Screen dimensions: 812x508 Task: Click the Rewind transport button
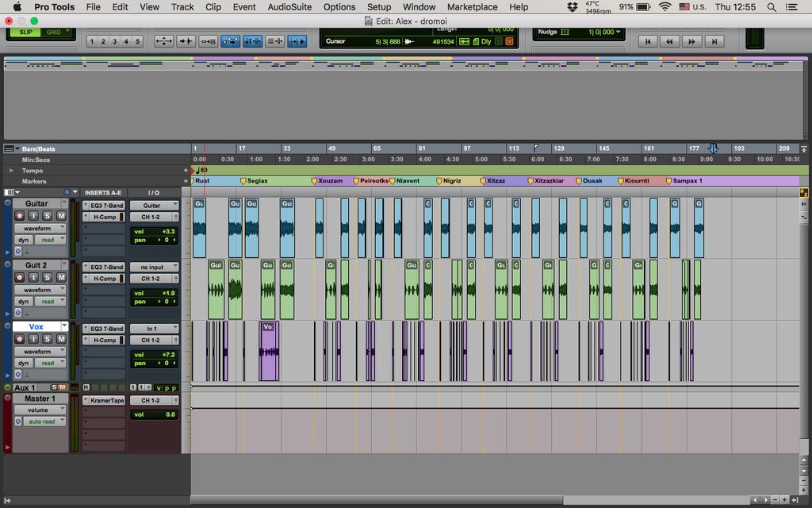pos(669,41)
